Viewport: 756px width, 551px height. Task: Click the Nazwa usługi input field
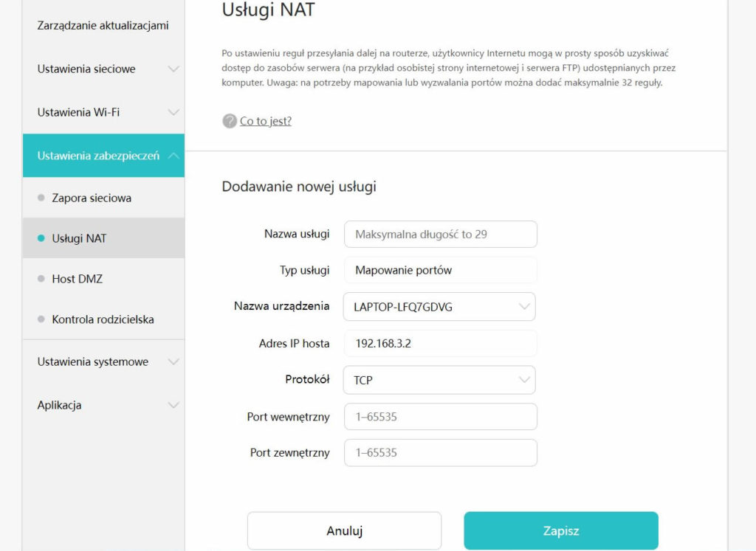(439, 234)
